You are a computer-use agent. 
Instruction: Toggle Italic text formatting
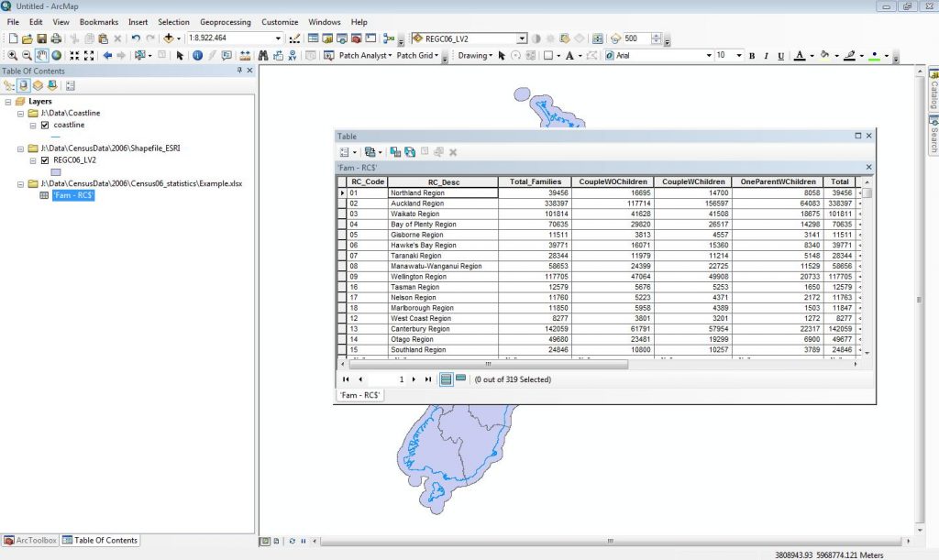766,56
